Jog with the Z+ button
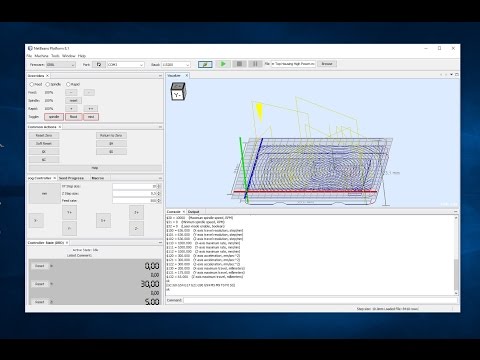The image size is (480, 360). 136,212
